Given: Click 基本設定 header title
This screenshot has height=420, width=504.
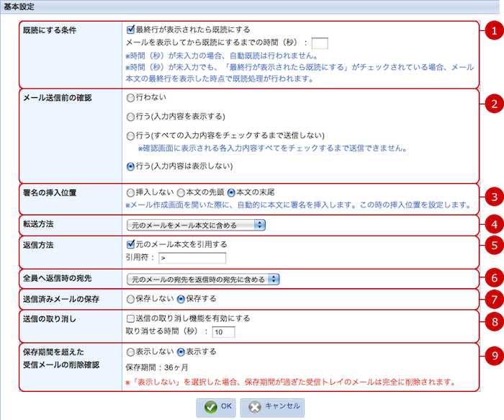Looking at the screenshot, I should coord(19,6).
